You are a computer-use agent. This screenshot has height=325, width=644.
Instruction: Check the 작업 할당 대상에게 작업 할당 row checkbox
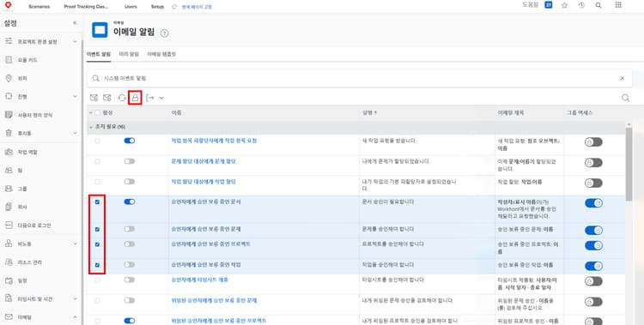pyautogui.click(x=97, y=182)
